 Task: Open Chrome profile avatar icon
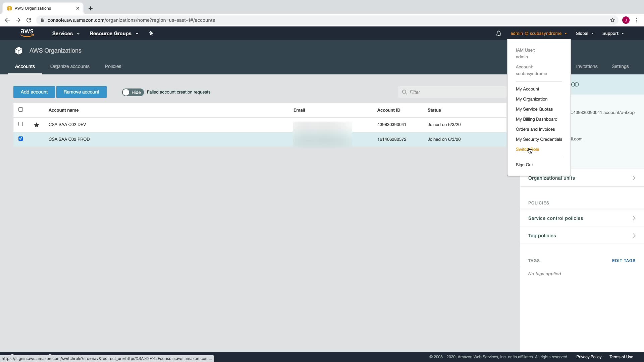pos(626,20)
